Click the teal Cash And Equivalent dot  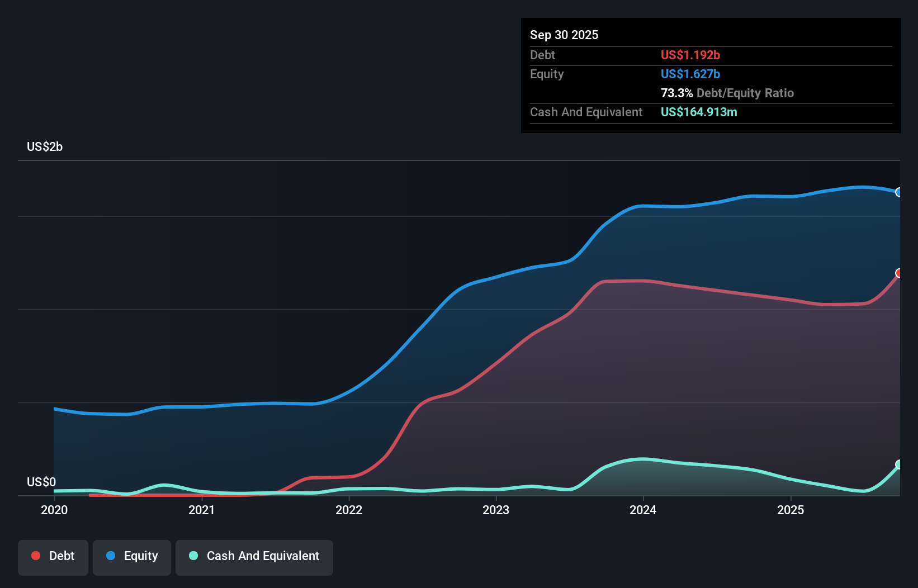coord(193,556)
